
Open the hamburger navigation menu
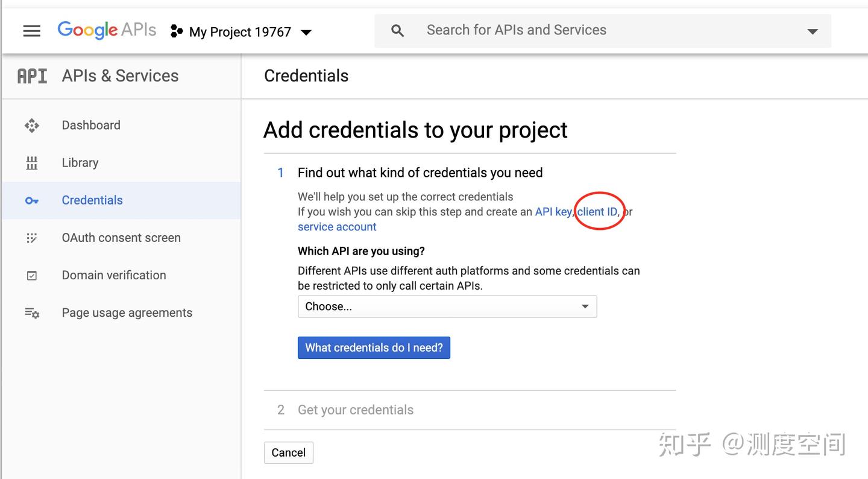[31, 31]
